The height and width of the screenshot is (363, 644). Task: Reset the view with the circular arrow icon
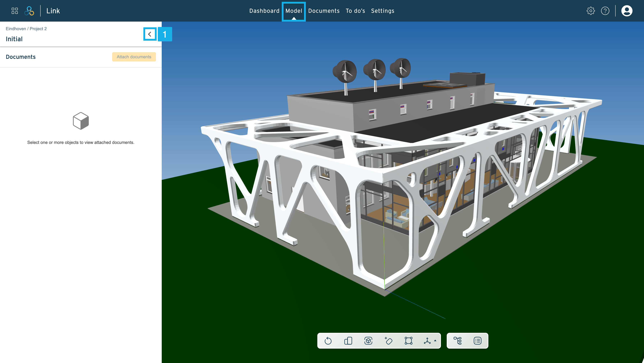(x=328, y=341)
